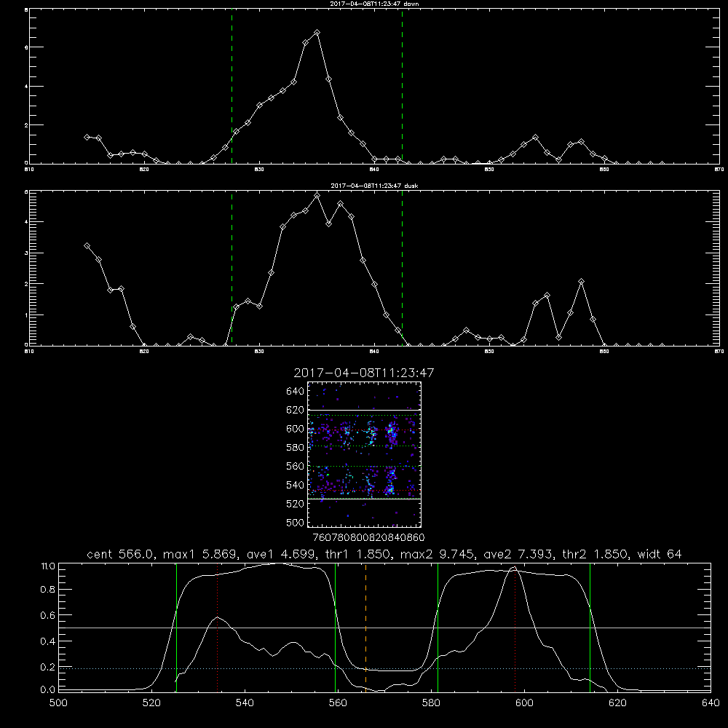Image resolution: width=728 pixels, height=728 pixels.
Task: Click the '2017-04-08T11:23:47 dawn' plot title
Action: coord(374,4)
